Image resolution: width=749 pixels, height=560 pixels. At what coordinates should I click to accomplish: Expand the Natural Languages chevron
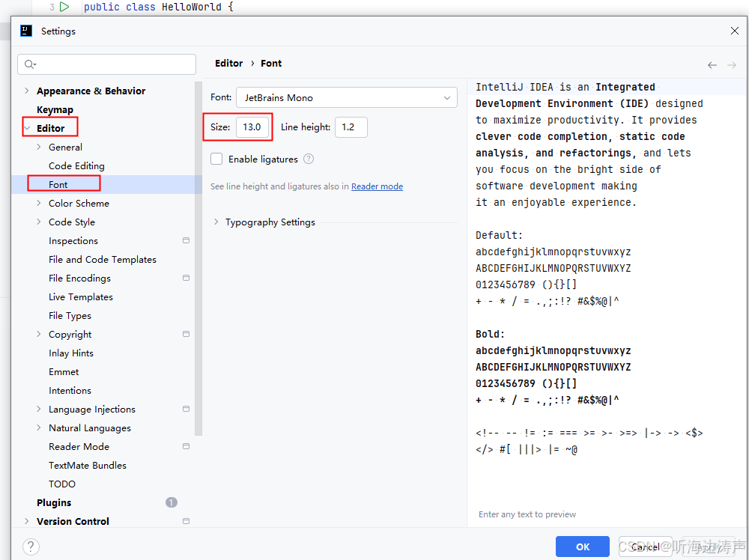(x=39, y=427)
